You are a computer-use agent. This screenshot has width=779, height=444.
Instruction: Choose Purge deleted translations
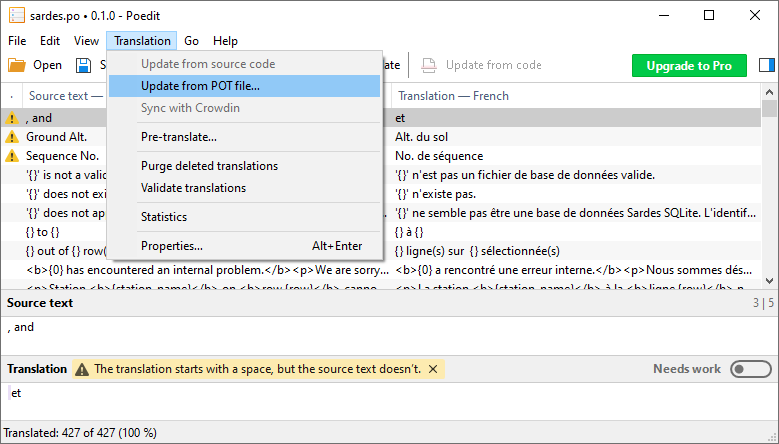(x=244, y=166)
